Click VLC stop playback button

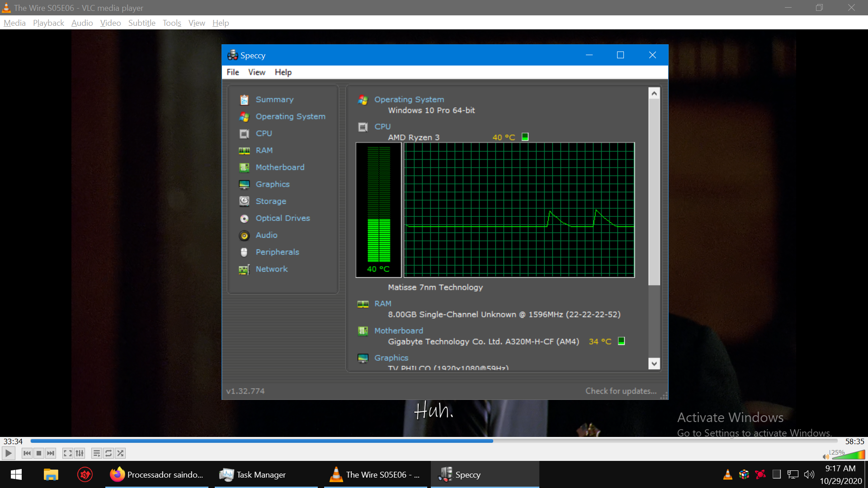[x=39, y=453]
